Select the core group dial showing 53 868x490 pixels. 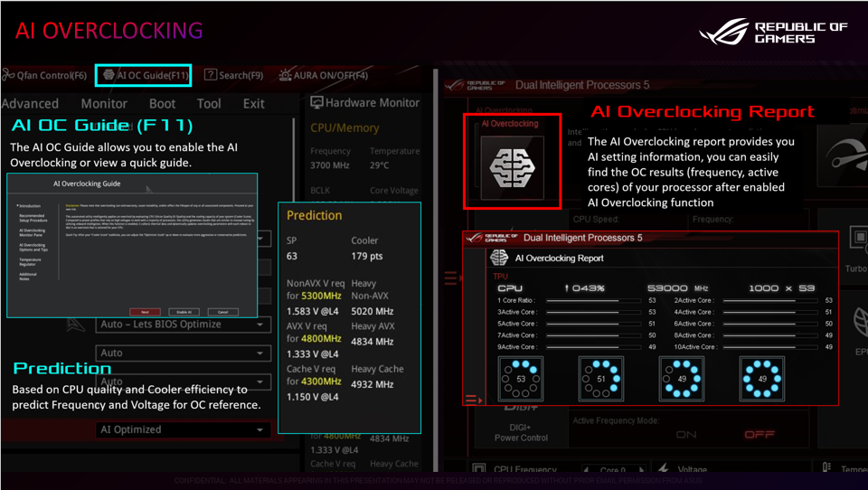pos(521,379)
